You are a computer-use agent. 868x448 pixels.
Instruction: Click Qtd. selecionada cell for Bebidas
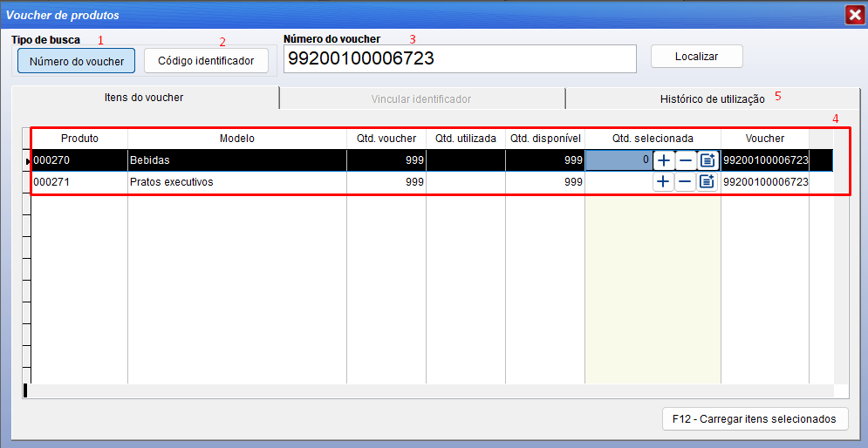tap(619, 160)
